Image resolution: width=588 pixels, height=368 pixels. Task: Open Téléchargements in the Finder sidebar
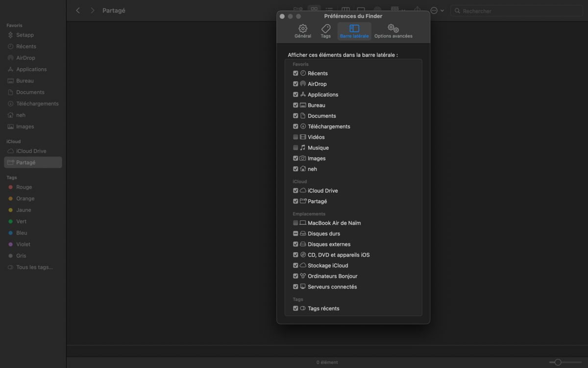33,104
